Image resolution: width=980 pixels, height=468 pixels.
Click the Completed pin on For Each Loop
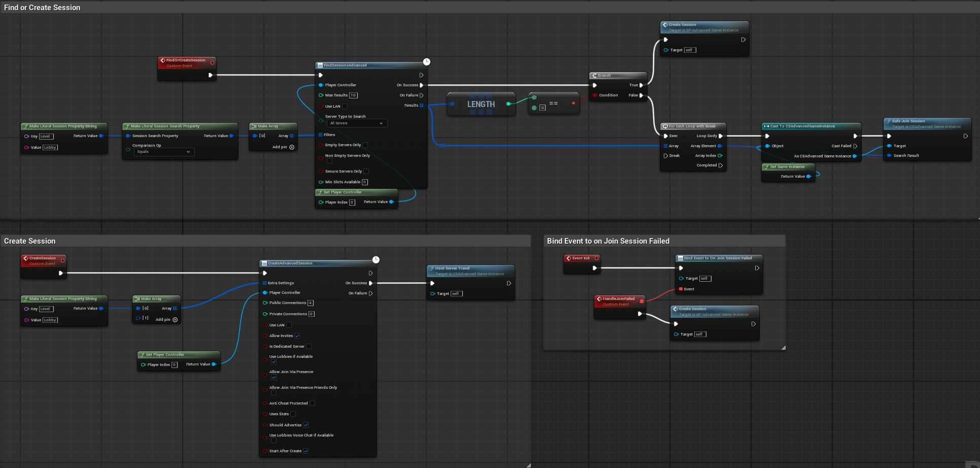720,165
